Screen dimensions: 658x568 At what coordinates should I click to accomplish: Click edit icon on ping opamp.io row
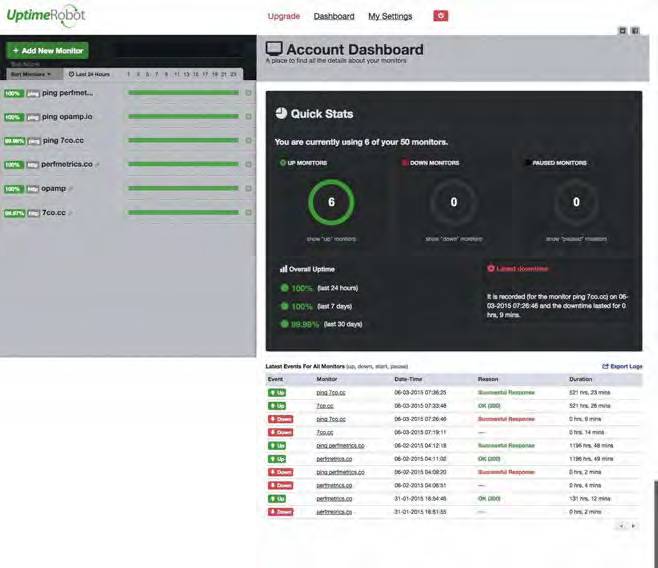pyautogui.click(x=248, y=117)
